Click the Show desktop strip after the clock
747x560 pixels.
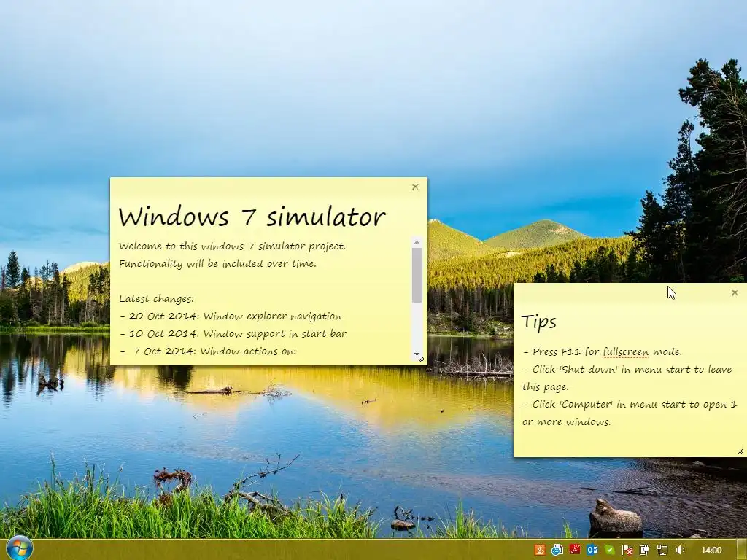(742, 550)
